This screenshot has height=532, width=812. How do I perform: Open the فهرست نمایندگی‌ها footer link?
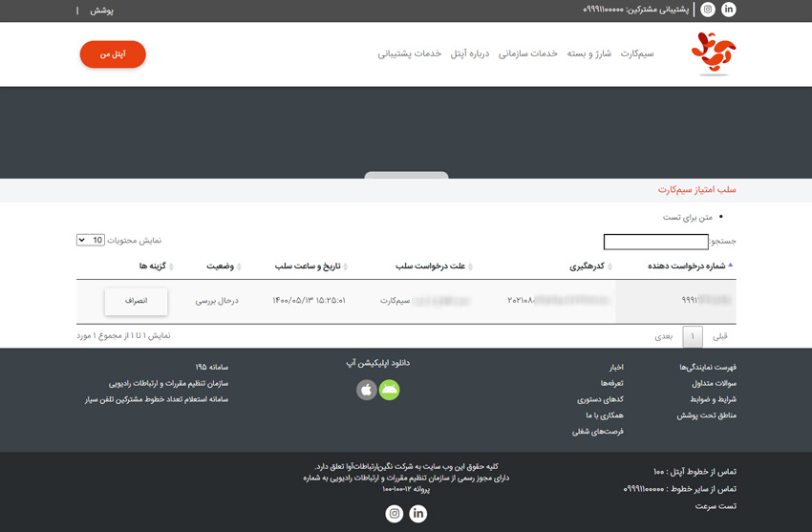[x=707, y=367]
